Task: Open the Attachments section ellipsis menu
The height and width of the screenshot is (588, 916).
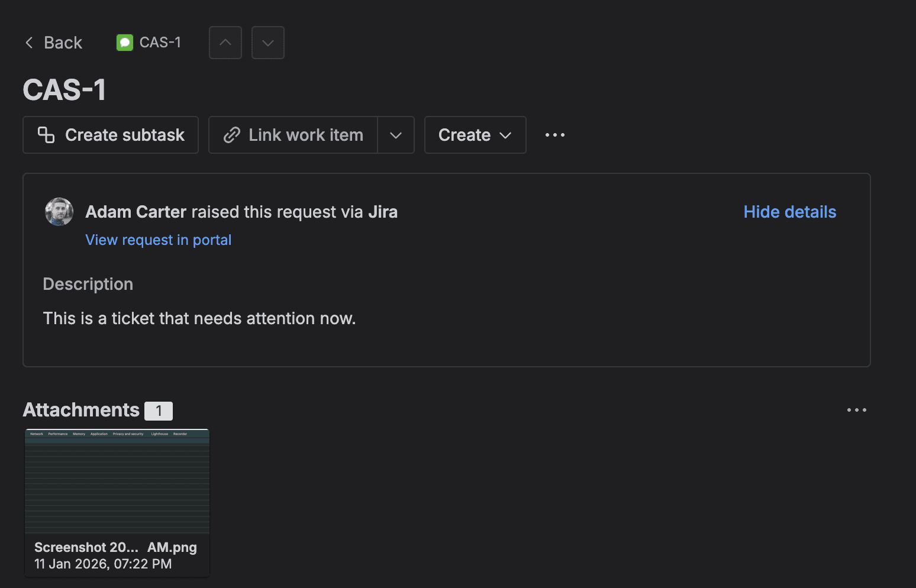Action: [x=857, y=409]
